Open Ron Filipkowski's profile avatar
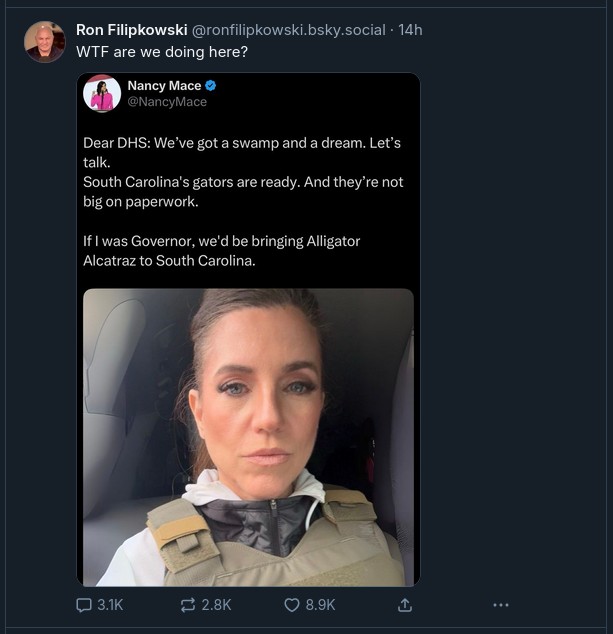613x634 pixels. [44, 42]
